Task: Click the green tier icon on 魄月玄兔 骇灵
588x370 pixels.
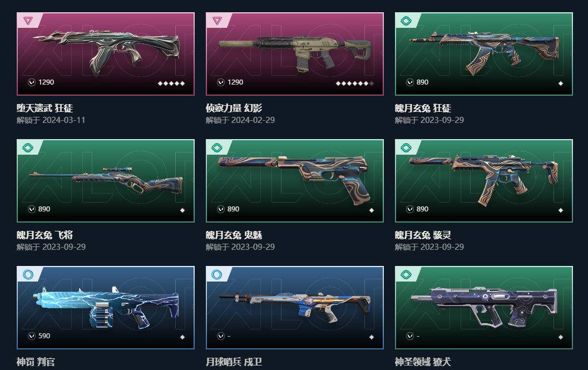Action: click(406, 147)
